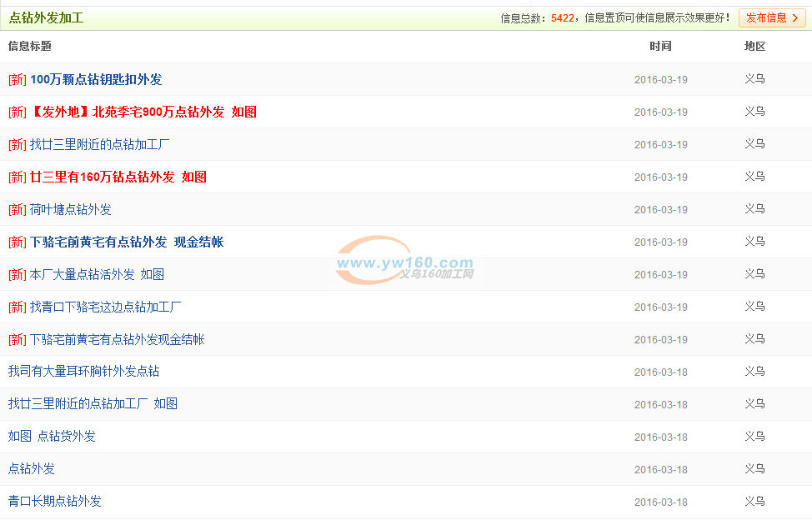Click the [新] tag beside 100万颗点钻钥匙扣外发
812x520 pixels.
pos(18,80)
